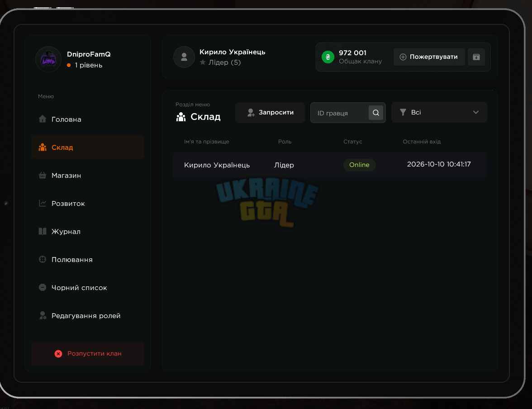The width and height of the screenshot is (532, 409).
Task: Click the 972 001 clan fund amount
Action: point(352,52)
